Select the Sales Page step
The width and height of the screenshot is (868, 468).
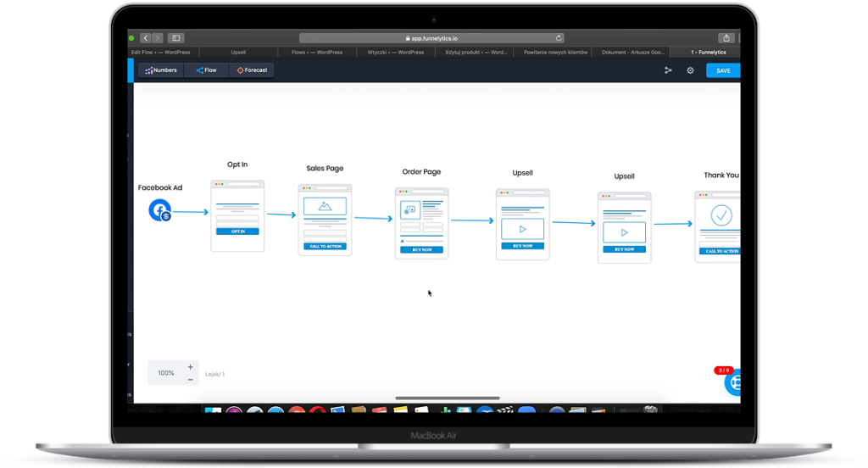pos(325,220)
